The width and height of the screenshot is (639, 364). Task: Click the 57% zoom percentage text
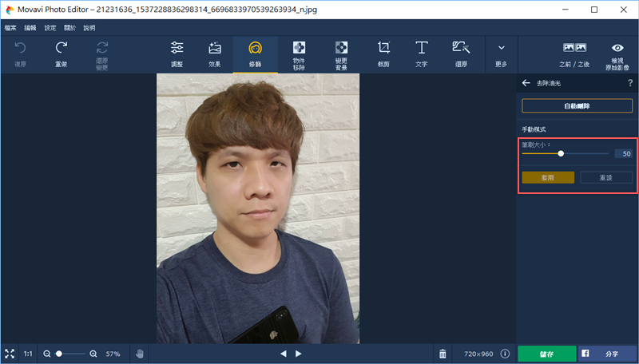pos(113,354)
